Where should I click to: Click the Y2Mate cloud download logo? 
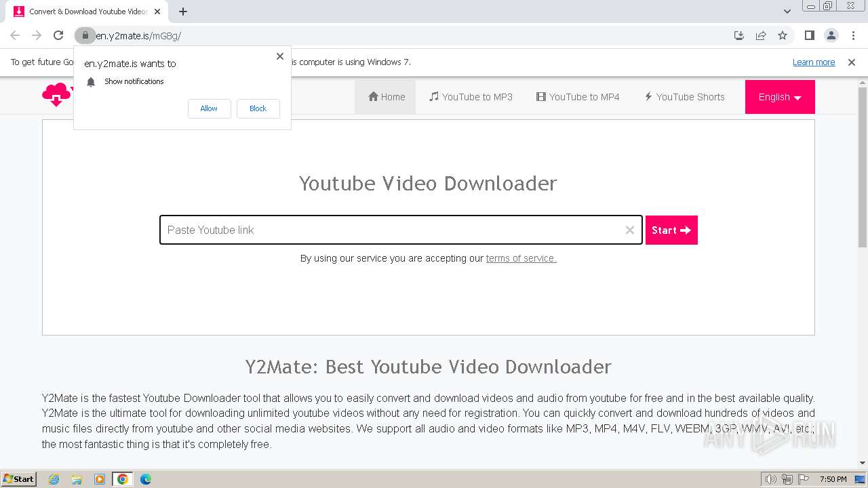pyautogui.click(x=57, y=96)
